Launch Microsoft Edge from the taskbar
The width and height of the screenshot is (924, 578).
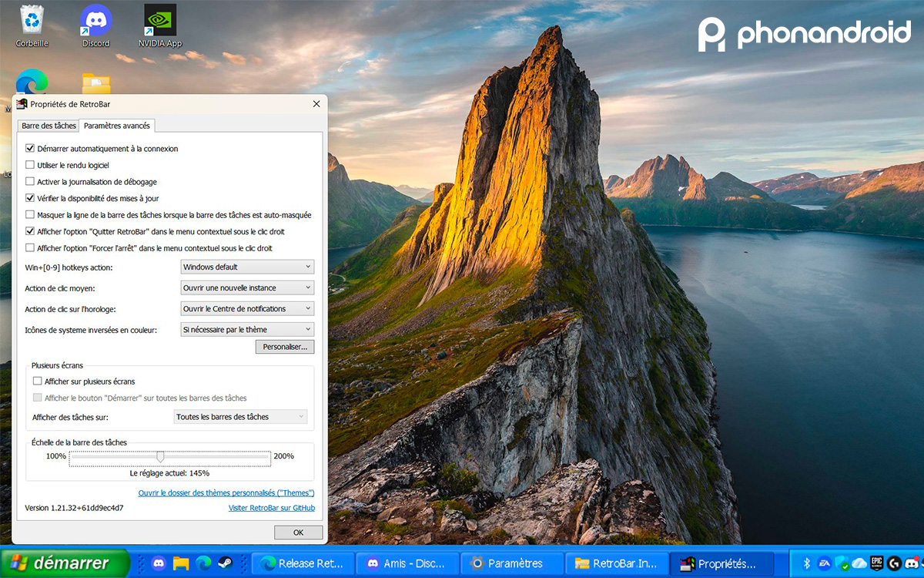[x=202, y=563]
